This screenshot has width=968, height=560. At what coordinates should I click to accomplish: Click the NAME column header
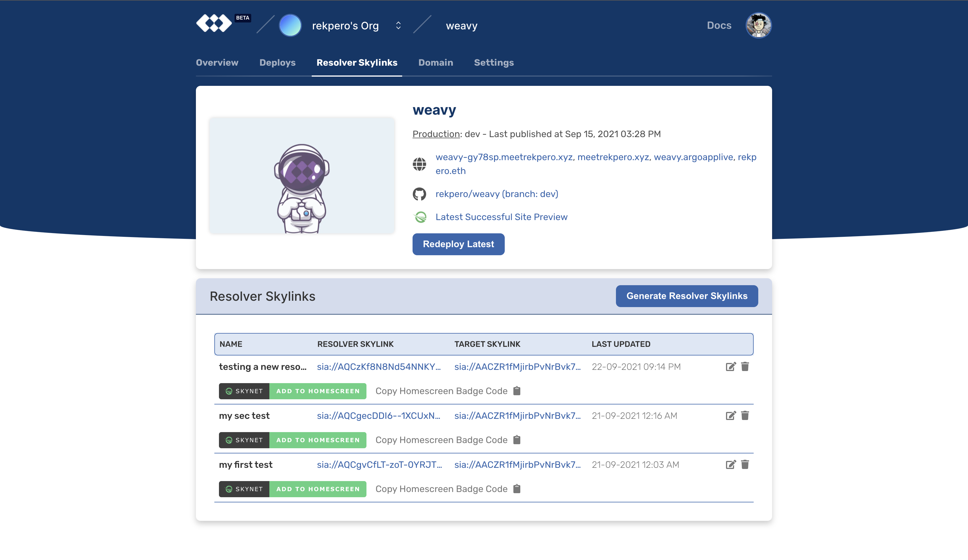pyautogui.click(x=231, y=344)
